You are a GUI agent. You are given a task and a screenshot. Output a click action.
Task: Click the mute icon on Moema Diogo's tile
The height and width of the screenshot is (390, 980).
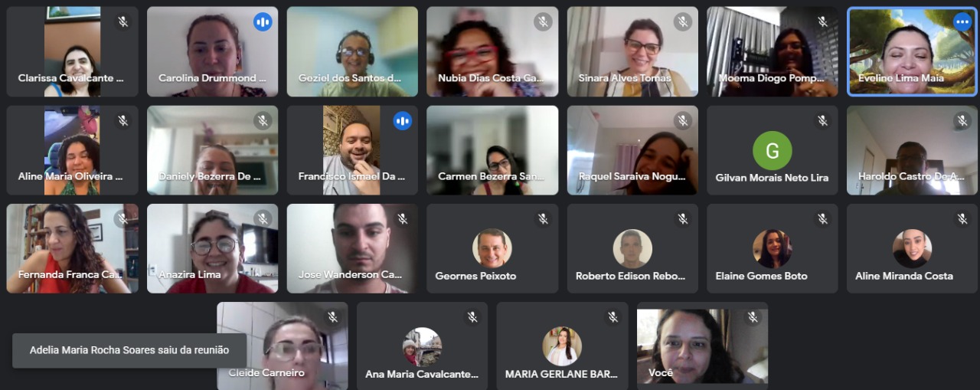tap(822, 22)
